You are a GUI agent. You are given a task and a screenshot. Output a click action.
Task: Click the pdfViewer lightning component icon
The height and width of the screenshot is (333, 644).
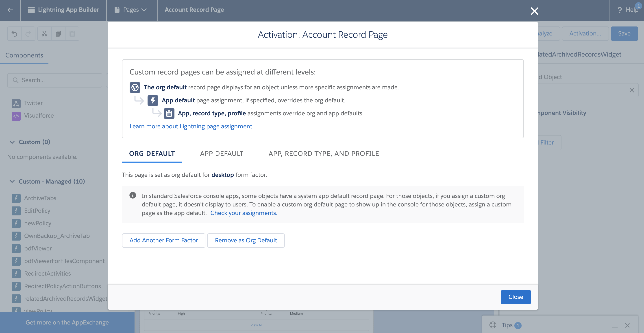coord(16,248)
